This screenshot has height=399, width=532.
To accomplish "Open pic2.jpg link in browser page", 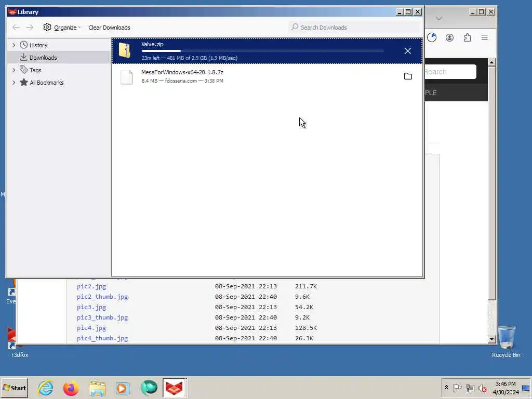I will (x=91, y=286).
